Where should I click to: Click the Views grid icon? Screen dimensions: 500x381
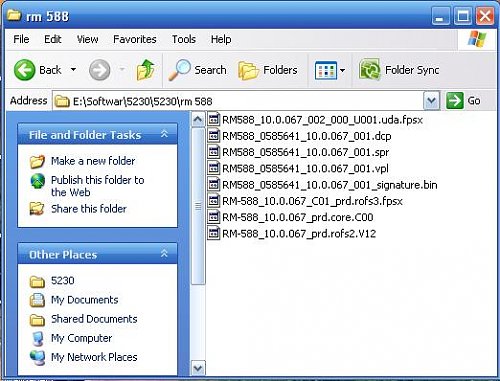(x=326, y=70)
